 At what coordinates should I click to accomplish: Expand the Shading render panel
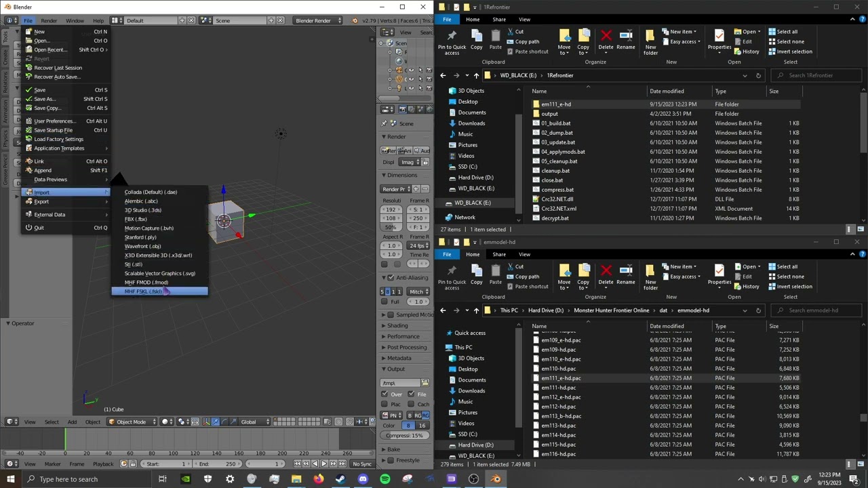(397, 325)
